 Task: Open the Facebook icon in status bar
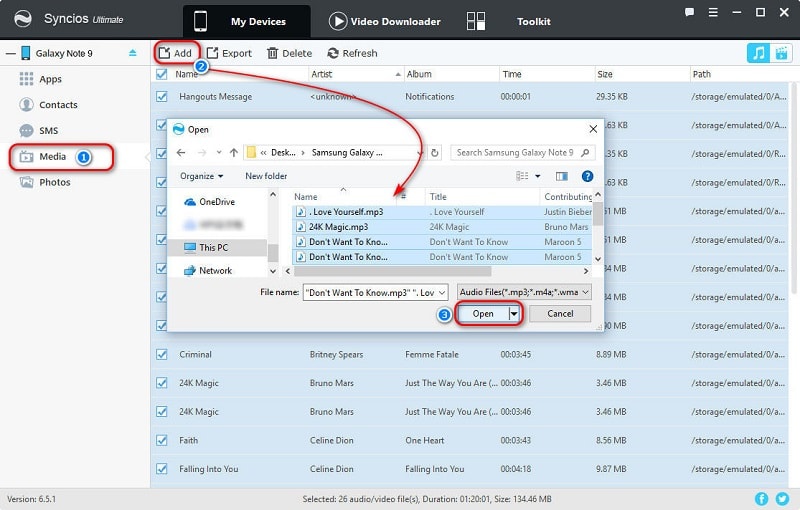click(761, 499)
